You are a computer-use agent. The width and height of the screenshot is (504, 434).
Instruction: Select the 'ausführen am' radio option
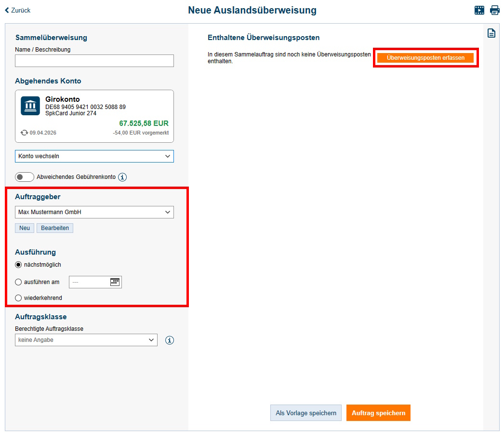coord(19,282)
